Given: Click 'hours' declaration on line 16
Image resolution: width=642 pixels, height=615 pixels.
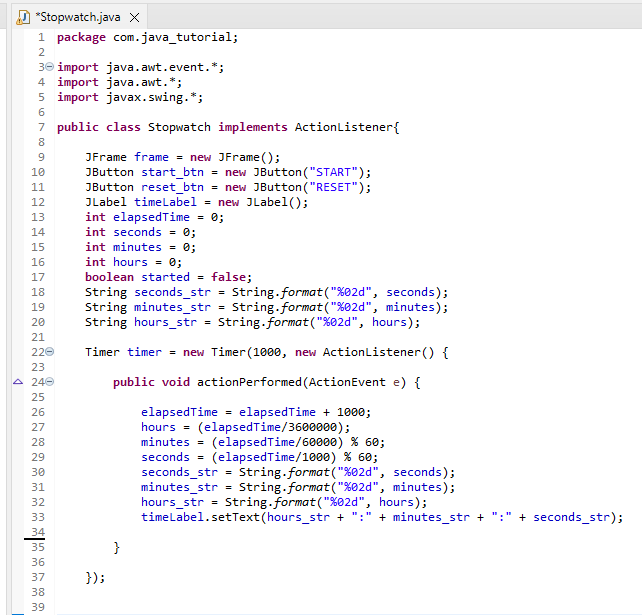Looking at the screenshot, I should [130, 262].
